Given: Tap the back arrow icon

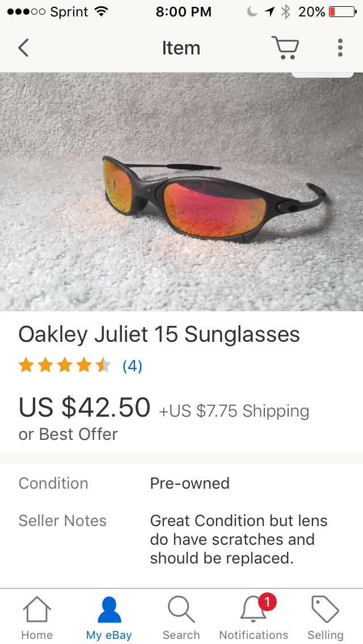Looking at the screenshot, I should (x=23, y=48).
